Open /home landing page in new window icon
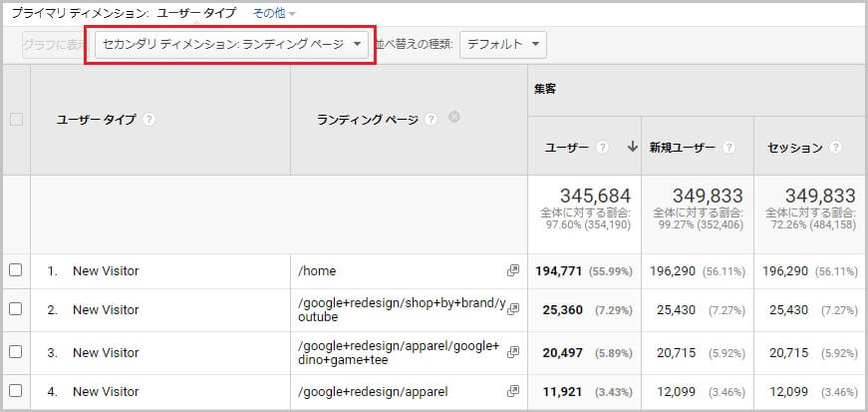 point(513,270)
